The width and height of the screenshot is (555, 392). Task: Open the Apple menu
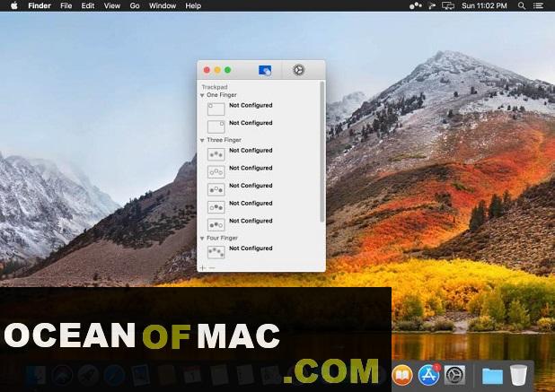(14, 5)
